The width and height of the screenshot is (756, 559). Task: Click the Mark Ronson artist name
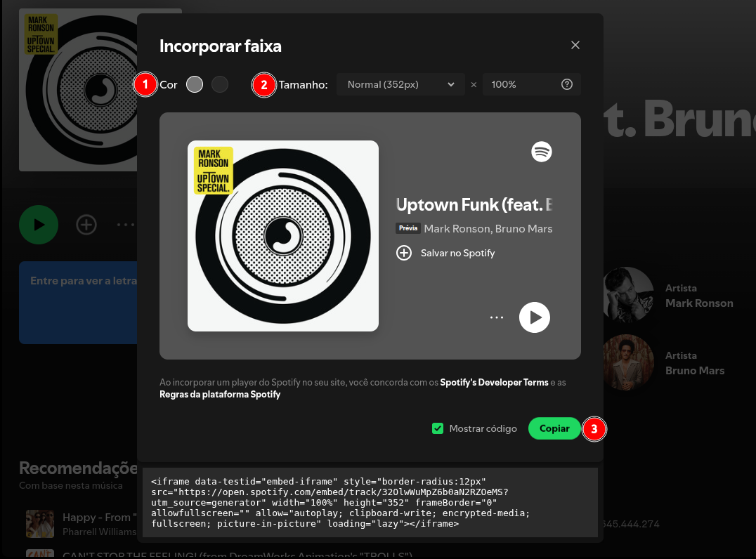[x=699, y=303]
